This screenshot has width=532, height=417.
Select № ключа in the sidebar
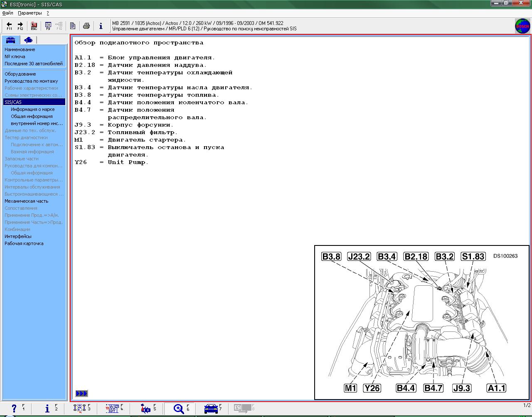point(15,56)
